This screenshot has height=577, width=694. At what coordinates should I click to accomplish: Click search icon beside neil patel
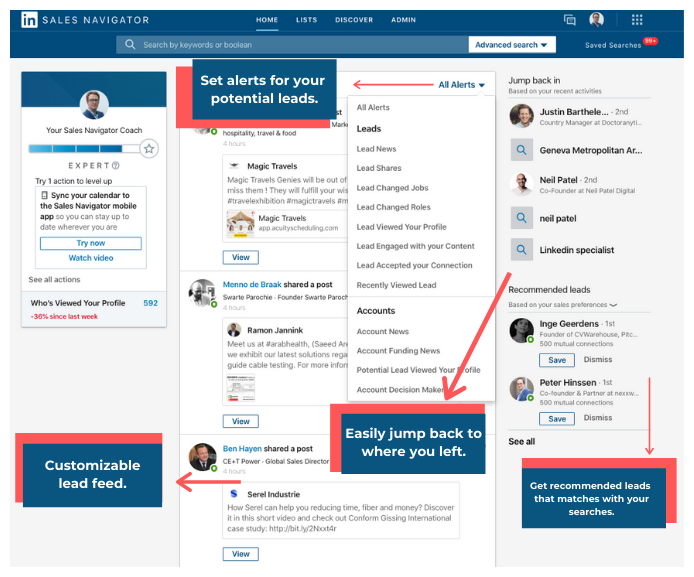coord(521,218)
